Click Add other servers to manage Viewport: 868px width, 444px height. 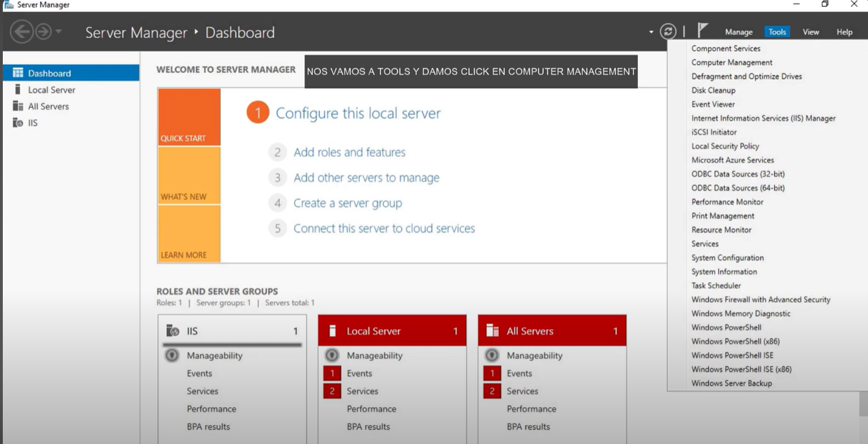(x=366, y=177)
